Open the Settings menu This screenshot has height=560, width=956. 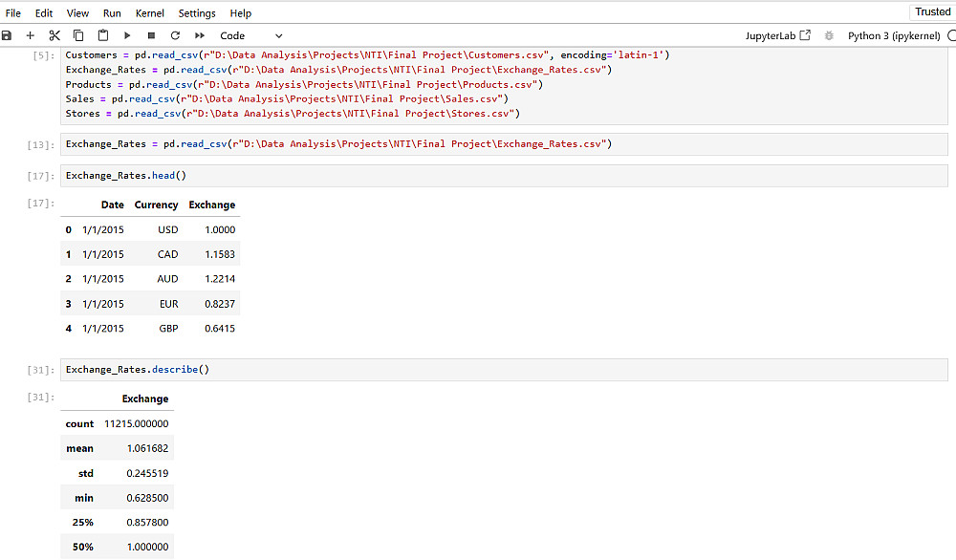pos(197,13)
